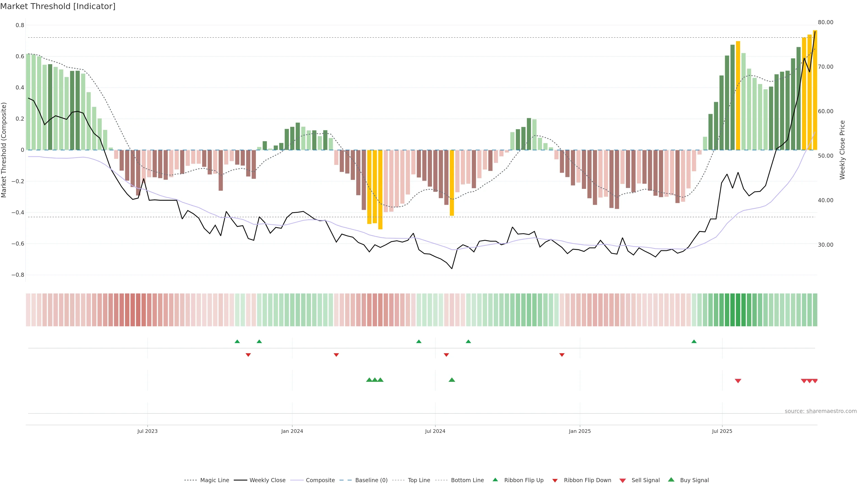Click the ribbon flip down marker before Jan 2025
This screenshot has width=868, height=488.
pyautogui.click(x=562, y=355)
